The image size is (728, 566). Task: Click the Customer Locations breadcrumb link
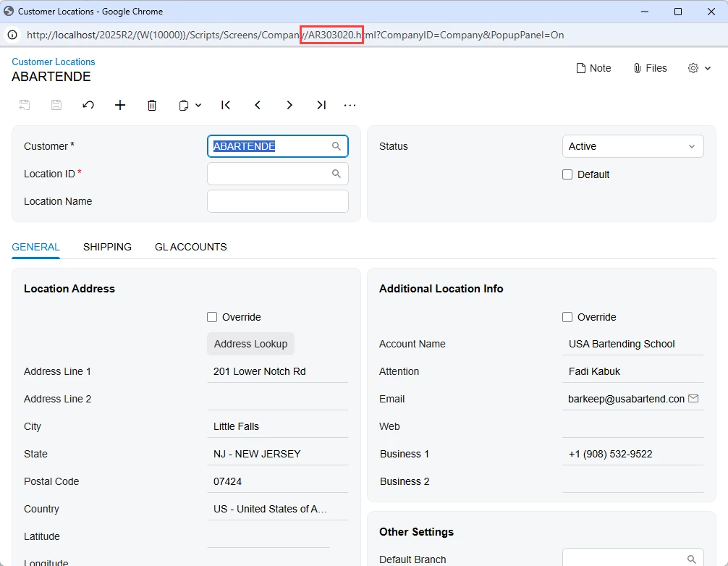coord(54,62)
